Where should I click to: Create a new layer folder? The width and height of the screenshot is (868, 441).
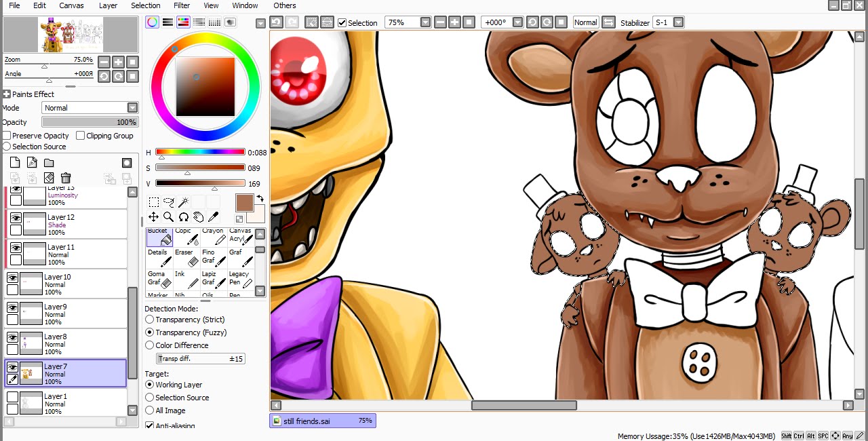pos(49,162)
